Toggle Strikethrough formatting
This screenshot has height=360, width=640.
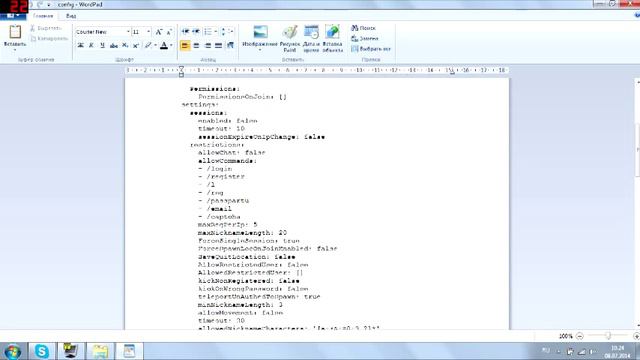click(113, 45)
